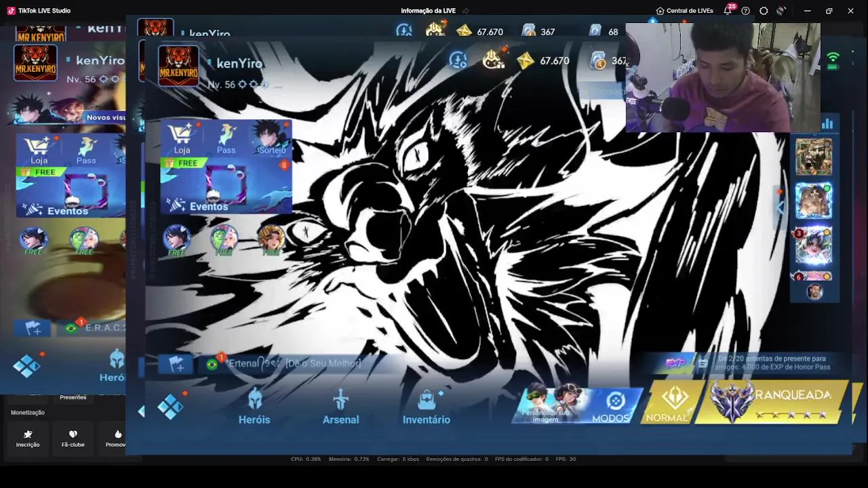This screenshot has height=488, width=868.
Task: Open the Pass icon in front game view
Action: 226,138
